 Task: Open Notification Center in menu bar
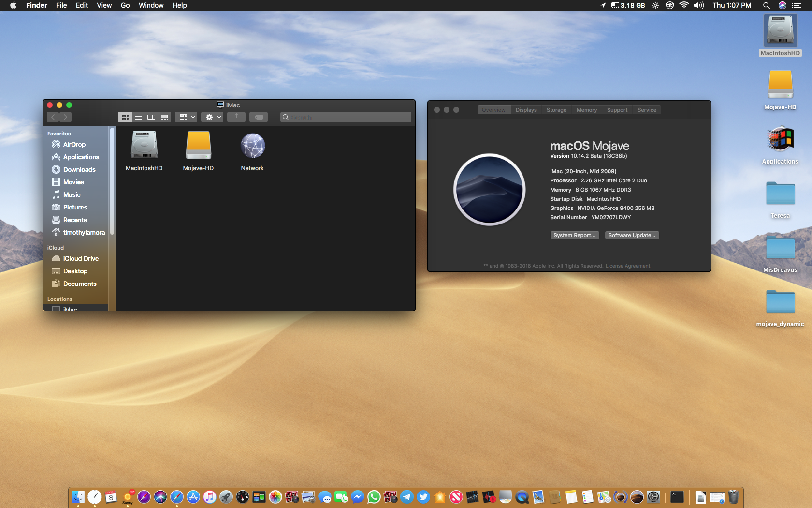(797, 5)
